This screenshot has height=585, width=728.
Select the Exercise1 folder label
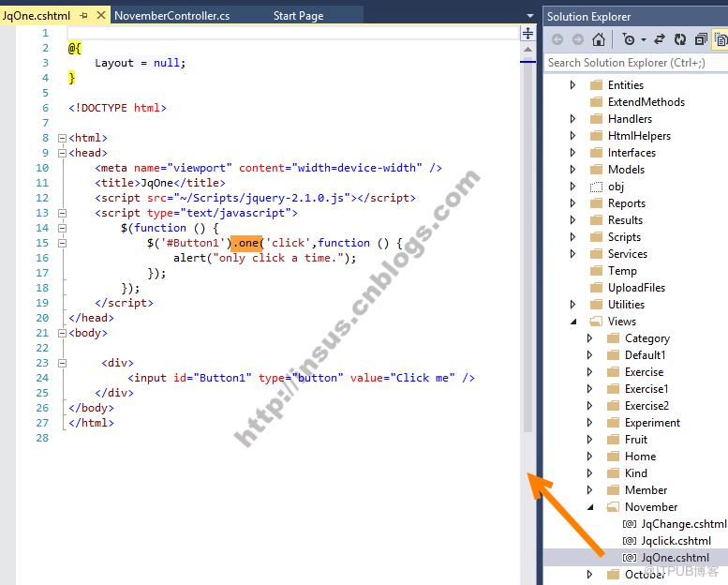coord(646,389)
